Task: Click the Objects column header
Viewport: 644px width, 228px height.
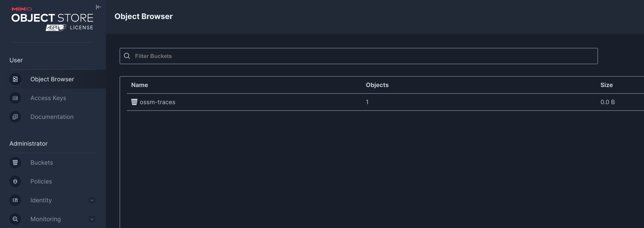Action: coord(377,85)
